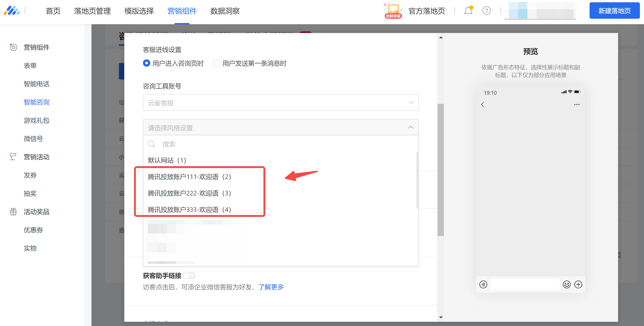
Task: Open the help question mark icon
Action: 486,11
